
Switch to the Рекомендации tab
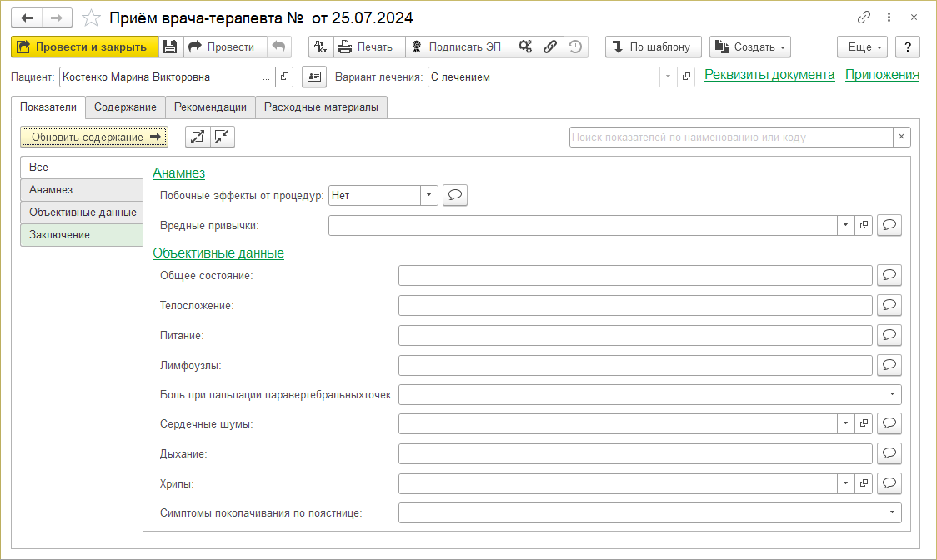(x=210, y=107)
